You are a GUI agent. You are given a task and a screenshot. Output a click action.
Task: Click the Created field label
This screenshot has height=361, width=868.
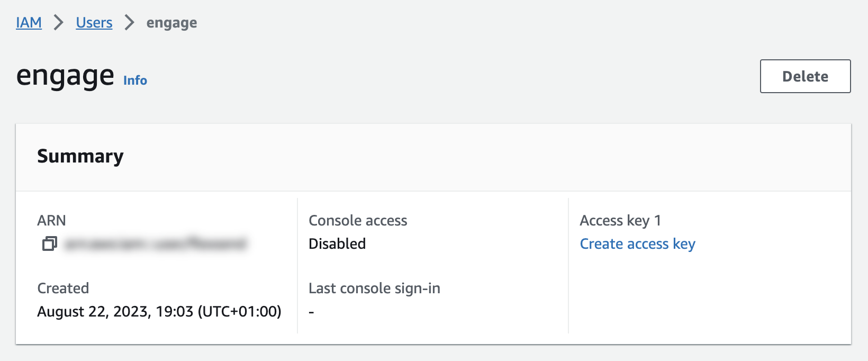point(63,288)
